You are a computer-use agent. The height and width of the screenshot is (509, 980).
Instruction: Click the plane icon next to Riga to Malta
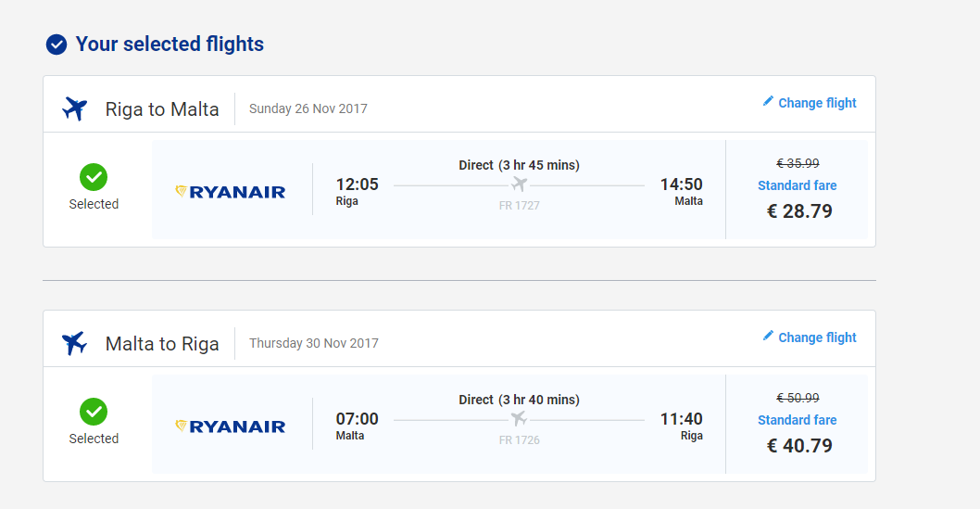pos(74,108)
